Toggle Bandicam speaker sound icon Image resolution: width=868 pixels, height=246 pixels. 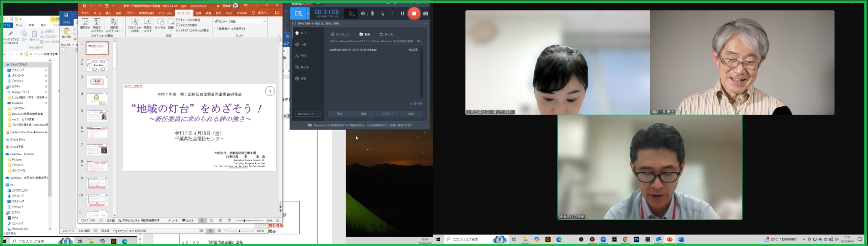pos(363,14)
